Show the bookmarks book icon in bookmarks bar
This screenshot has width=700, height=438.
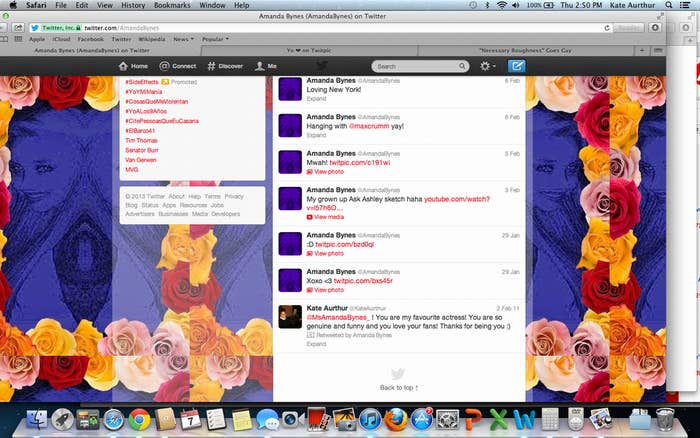pyautogui.click(x=4, y=39)
